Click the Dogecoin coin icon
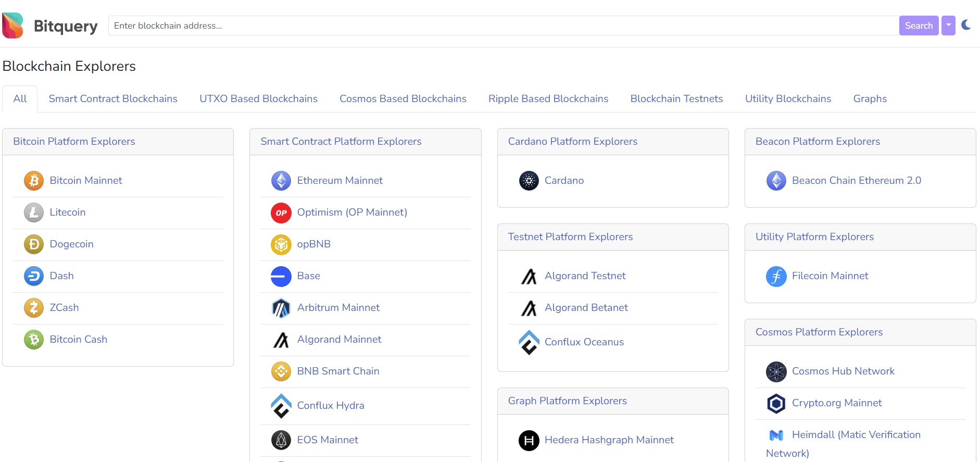Image resolution: width=980 pixels, height=462 pixels. [34, 244]
